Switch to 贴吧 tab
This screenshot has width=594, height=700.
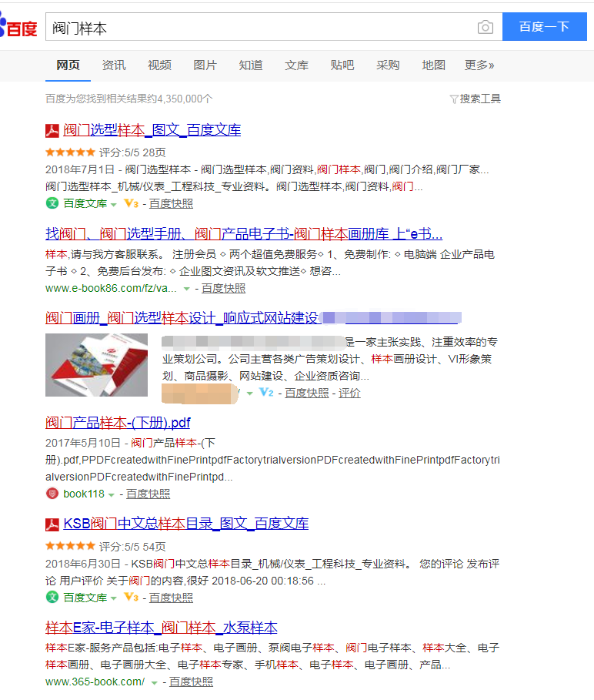342,65
